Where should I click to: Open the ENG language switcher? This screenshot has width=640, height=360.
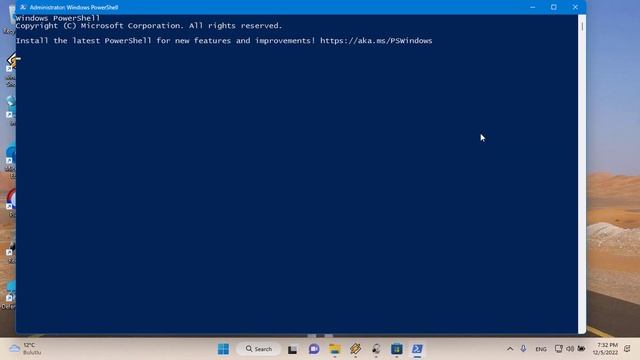coord(541,349)
